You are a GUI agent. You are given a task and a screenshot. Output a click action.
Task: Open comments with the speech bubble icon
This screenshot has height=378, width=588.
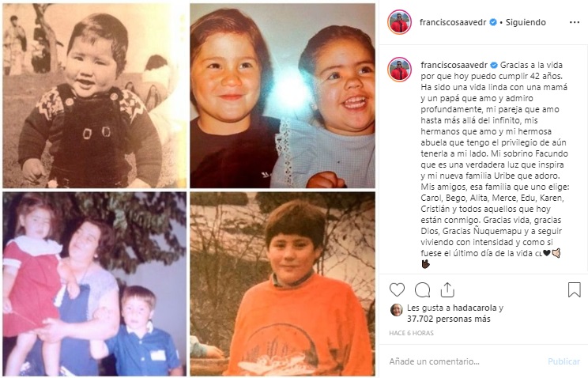pos(422,289)
